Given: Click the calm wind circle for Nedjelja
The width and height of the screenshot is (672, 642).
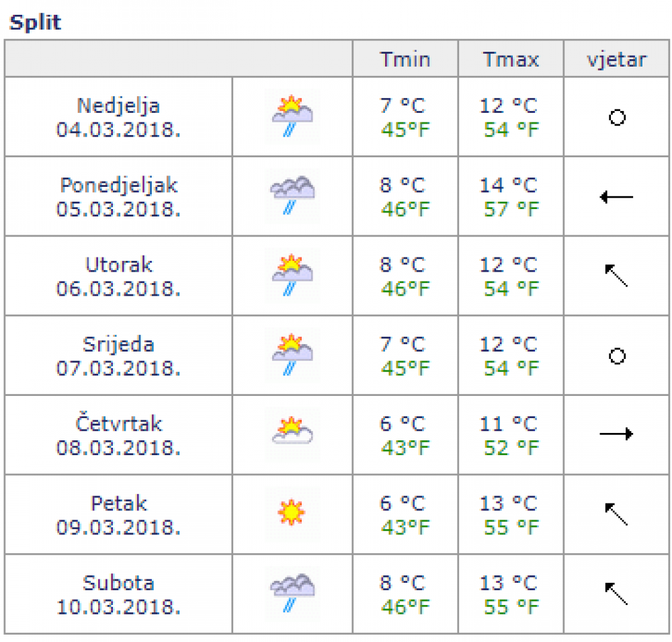Looking at the screenshot, I should pos(617,117).
